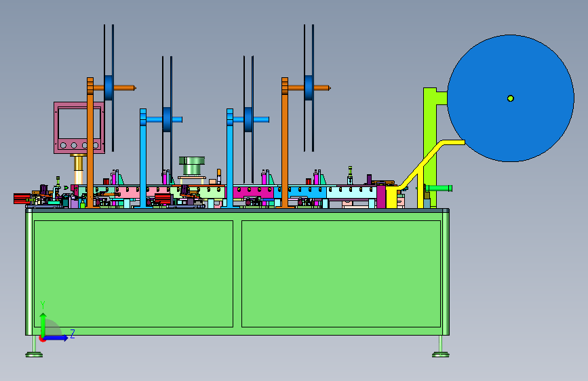Select the green horizontal handle near yellow chute

pos(439,188)
